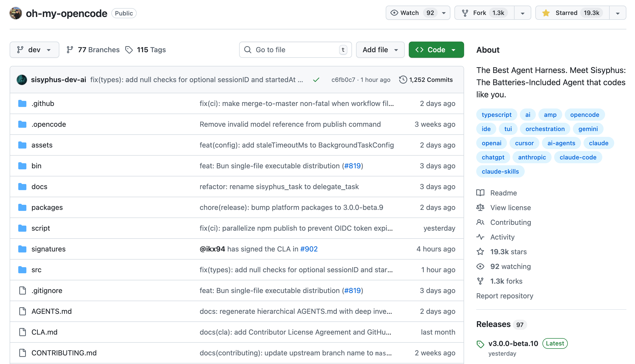635x364 pixels.
Task: Click the green CI checkmark status
Action: tap(316, 80)
